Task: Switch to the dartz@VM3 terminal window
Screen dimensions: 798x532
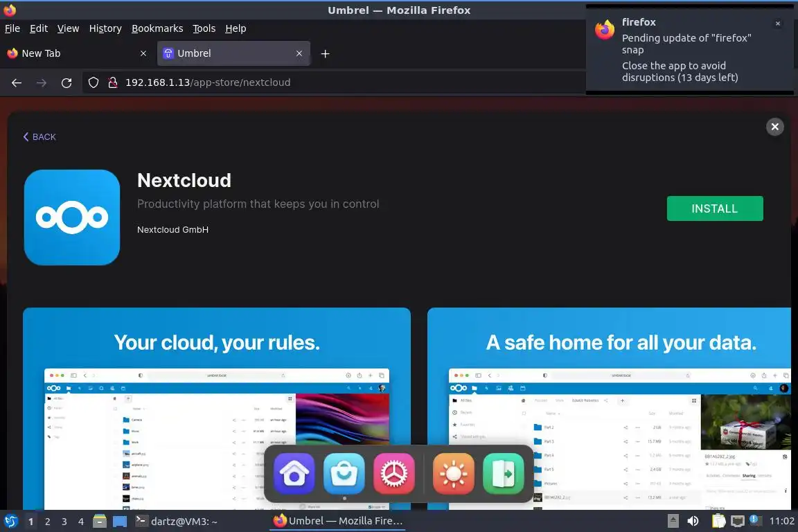Action: pyautogui.click(x=176, y=522)
